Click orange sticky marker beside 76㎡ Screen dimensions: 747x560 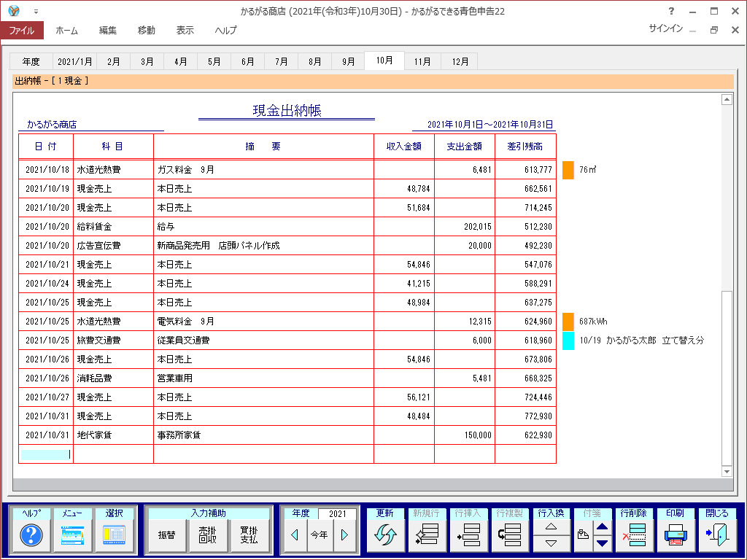(568, 170)
